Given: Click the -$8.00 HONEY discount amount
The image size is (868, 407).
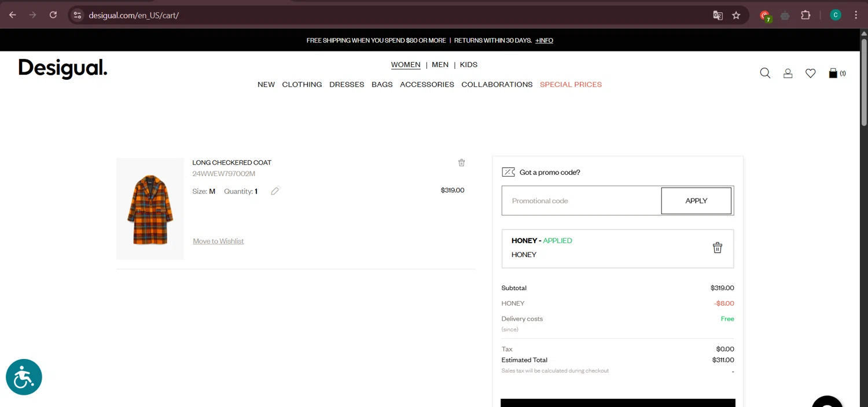Looking at the screenshot, I should tap(724, 303).
